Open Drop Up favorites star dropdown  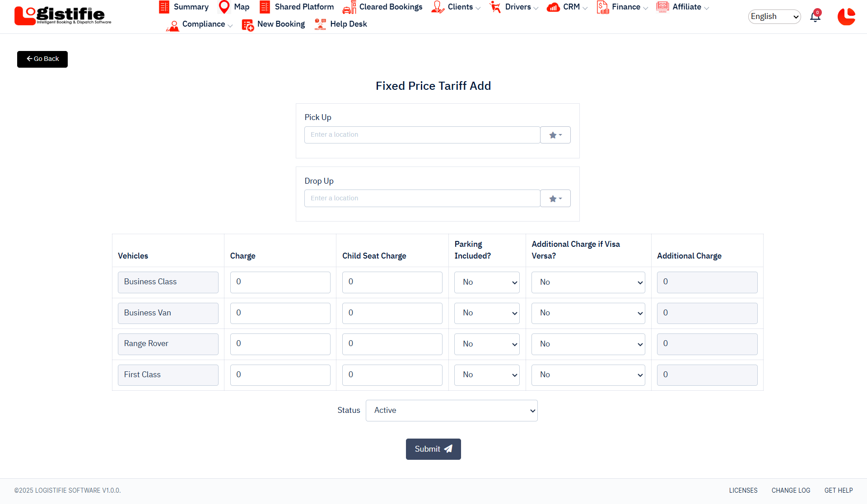point(555,199)
